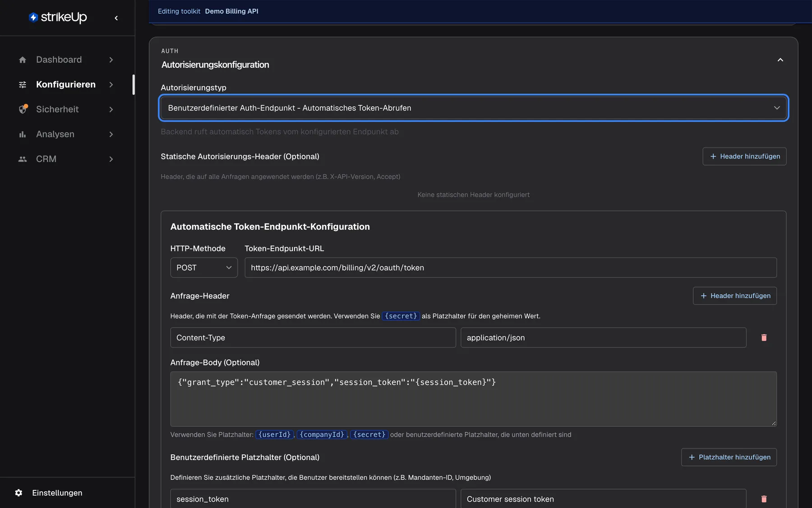Viewport: 812px width, 508px height.
Task: Expand the Sicherheit submenu chevron
Action: click(111, 109)
